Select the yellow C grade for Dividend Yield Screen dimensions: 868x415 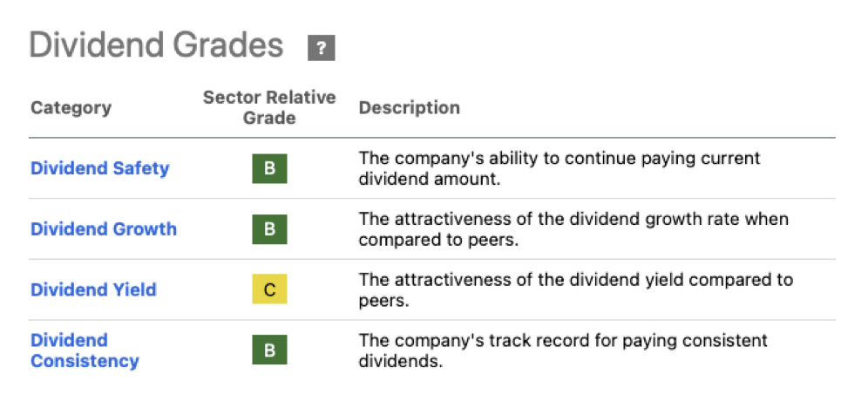tap(269, 290)
